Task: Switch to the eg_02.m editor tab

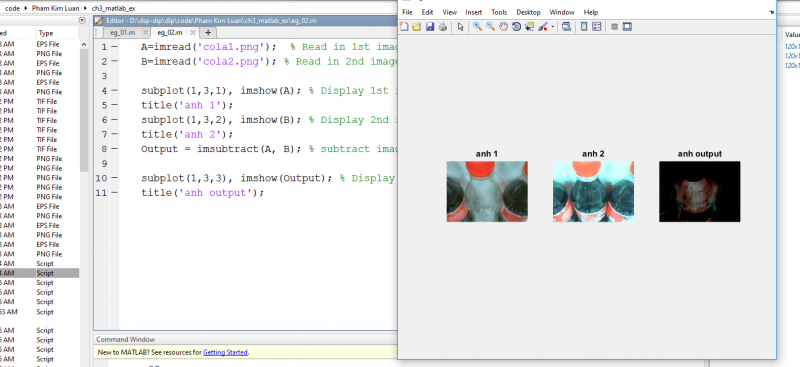Action: 170,32
